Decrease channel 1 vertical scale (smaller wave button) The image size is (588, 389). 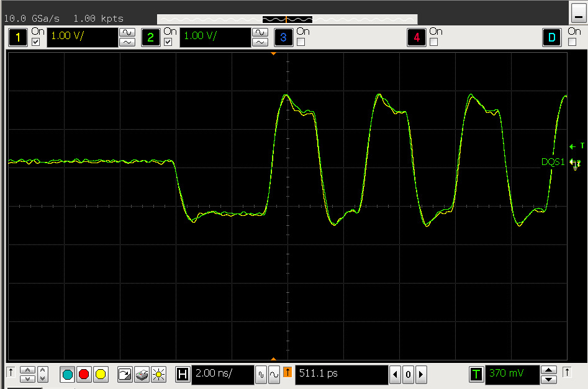click(127, 42)
